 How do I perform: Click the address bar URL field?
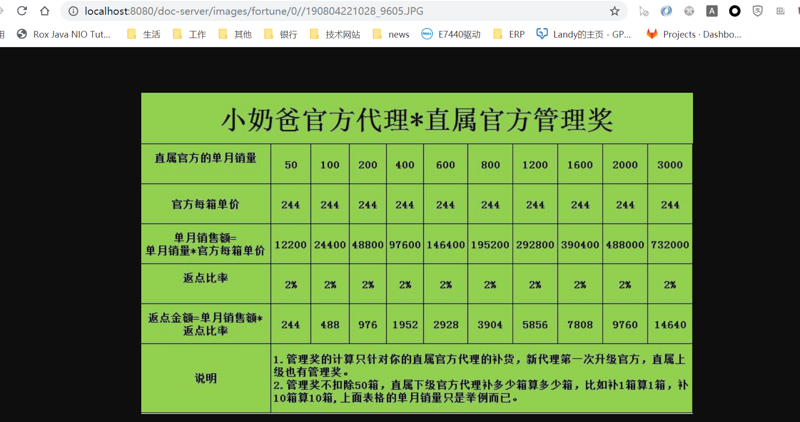(x=344, y=11)
